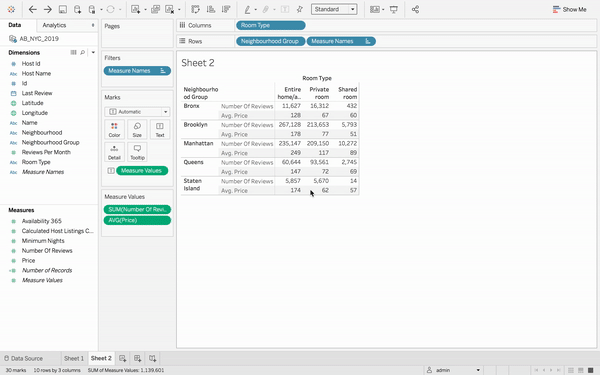Select Measure Names pill in Filters
The image size is (600, 375).
tap(137, 71)
